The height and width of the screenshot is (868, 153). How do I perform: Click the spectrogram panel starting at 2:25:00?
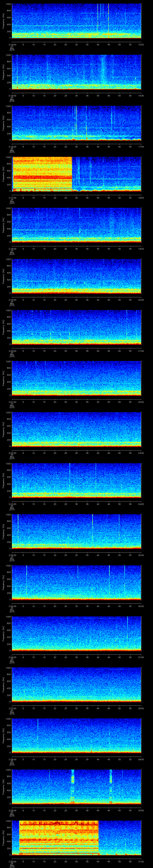coord(77,583)
